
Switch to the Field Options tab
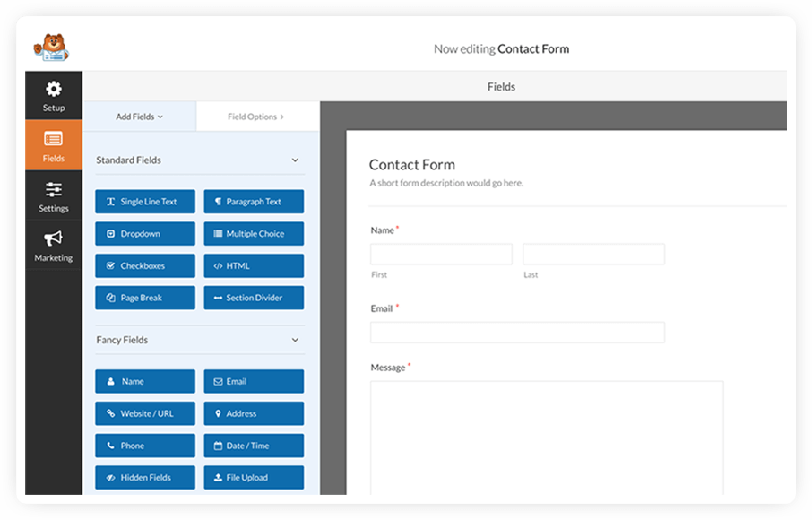tap(256, 117)
